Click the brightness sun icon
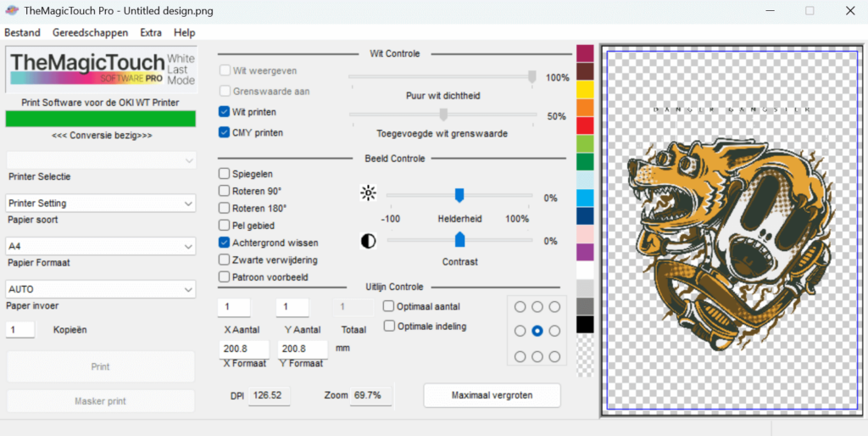The height and width of the screenshot is (436, 868). (x=368, y=193)
